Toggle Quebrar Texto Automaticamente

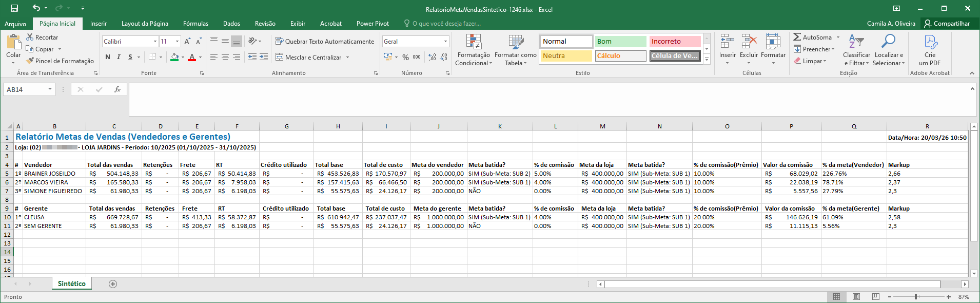[x=324, y=41]
